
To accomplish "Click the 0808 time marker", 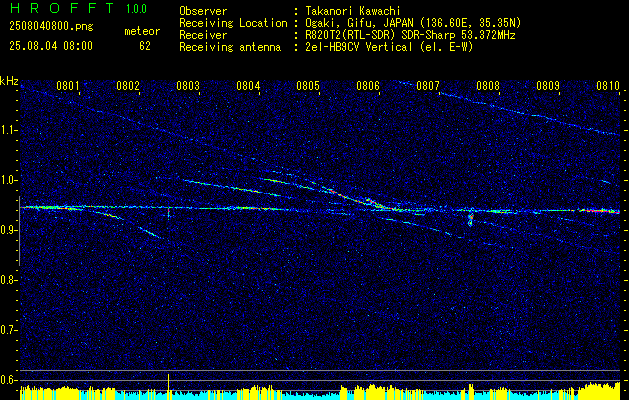I will coord(488,85).
